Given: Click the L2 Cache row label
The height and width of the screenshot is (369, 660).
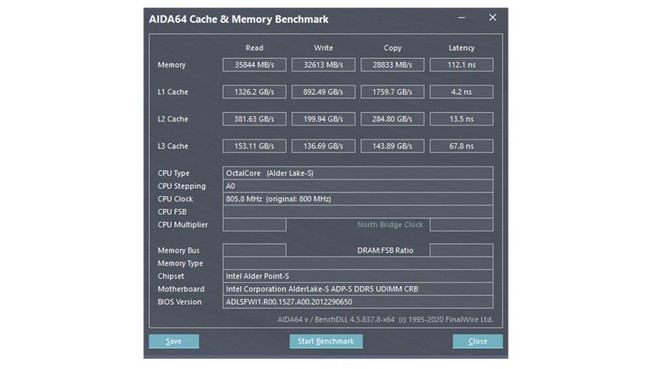Looking at the screenshot, I should click(x=173, y=119).
